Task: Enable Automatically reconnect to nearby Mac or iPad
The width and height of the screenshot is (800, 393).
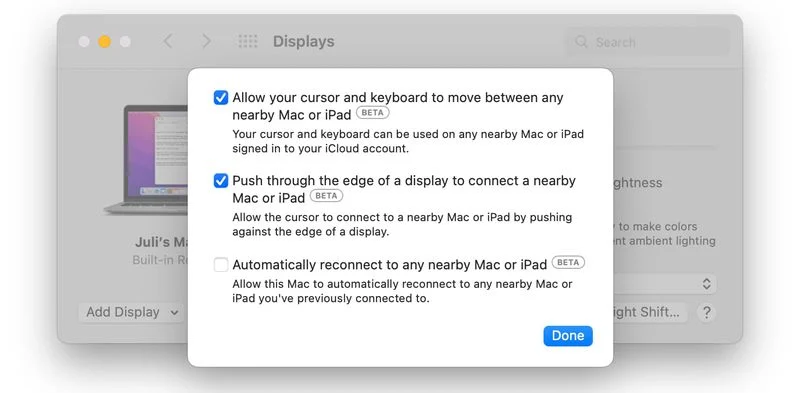Action: tap(221, 264)
